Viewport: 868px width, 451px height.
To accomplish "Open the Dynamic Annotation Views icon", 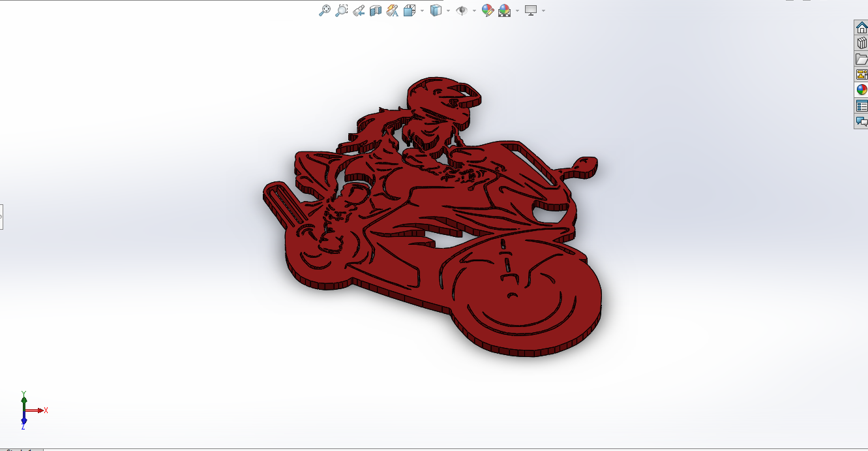I will pos(392,10).
